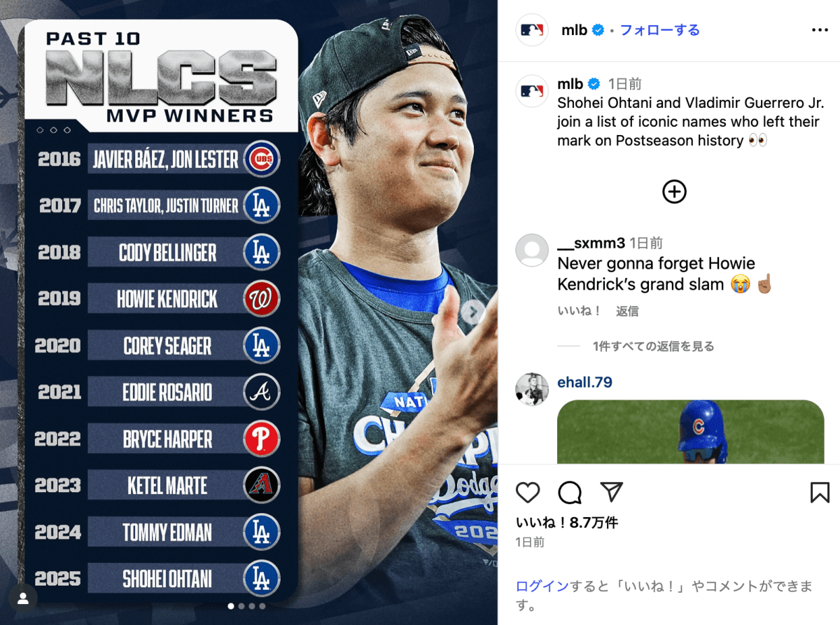
Task: Like the post with the heart icon
Action: point(528,493)
